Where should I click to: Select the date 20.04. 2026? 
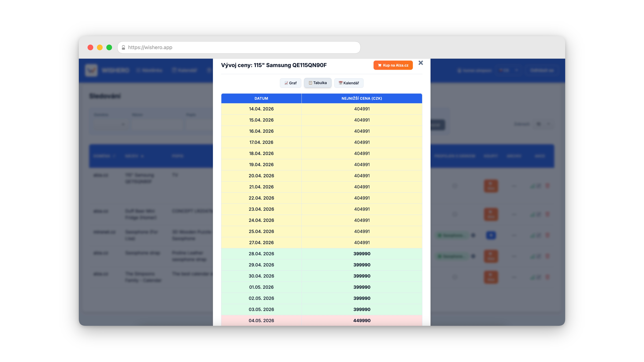pos(261,176)
